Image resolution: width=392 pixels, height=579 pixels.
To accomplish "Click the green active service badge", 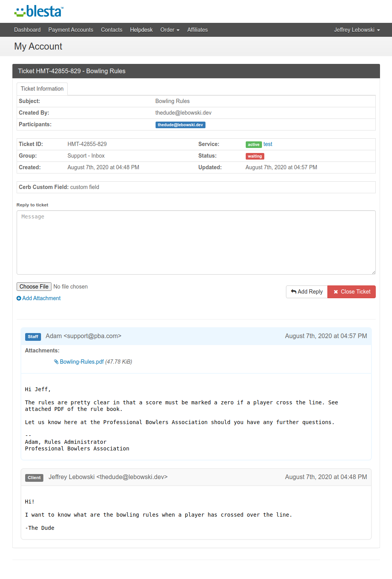I will 253,144.
